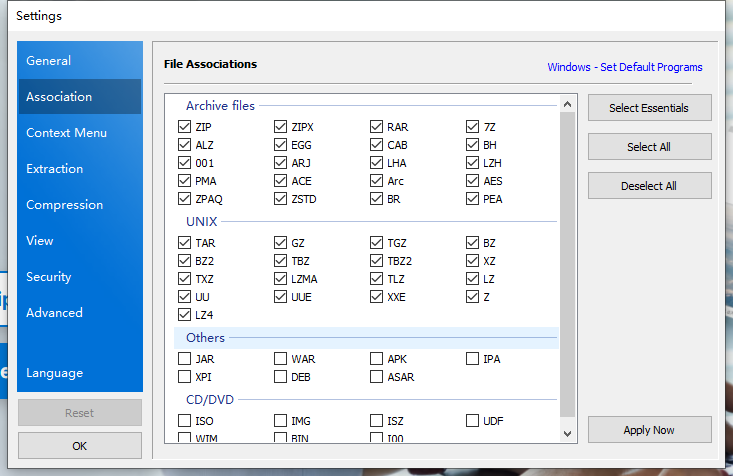Toggle the AES checkbox
This screenshot has height=476, width=733.
473,181
